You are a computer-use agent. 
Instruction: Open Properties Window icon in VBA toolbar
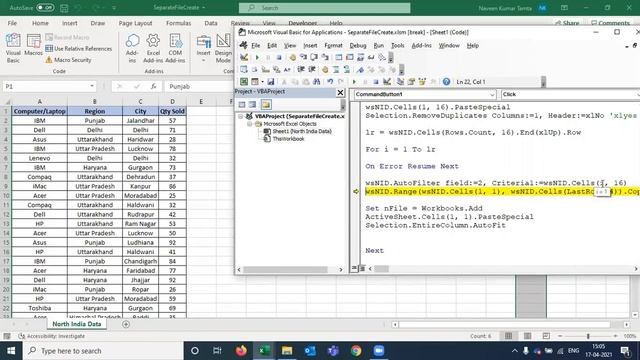(411, 82)
